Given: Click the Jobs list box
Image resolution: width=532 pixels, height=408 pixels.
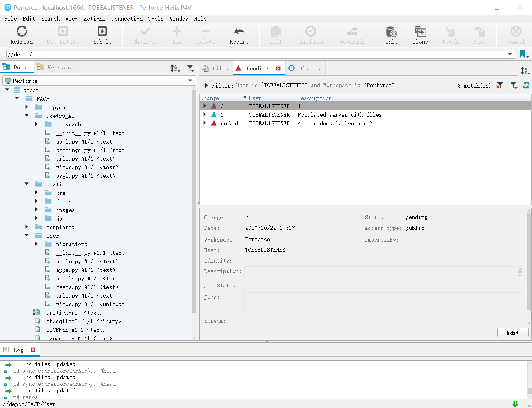Looking at the screenshot, I should 383,303.
